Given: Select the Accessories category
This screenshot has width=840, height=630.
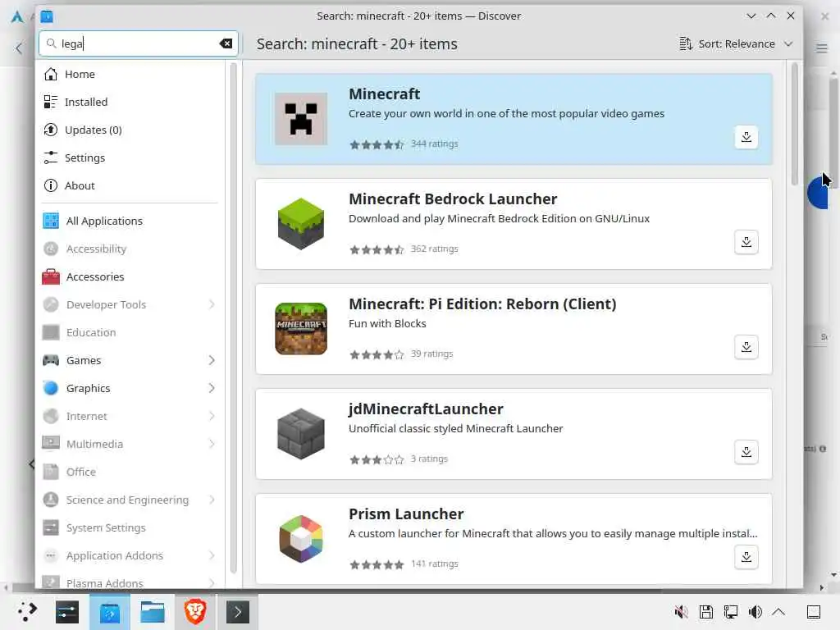Looking at the screenshot, I should pyautogui.click(x=129, y=276).
